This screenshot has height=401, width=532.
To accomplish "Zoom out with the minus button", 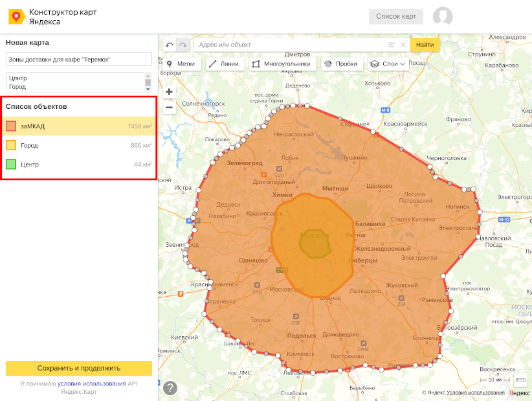I will click(170, 108).
